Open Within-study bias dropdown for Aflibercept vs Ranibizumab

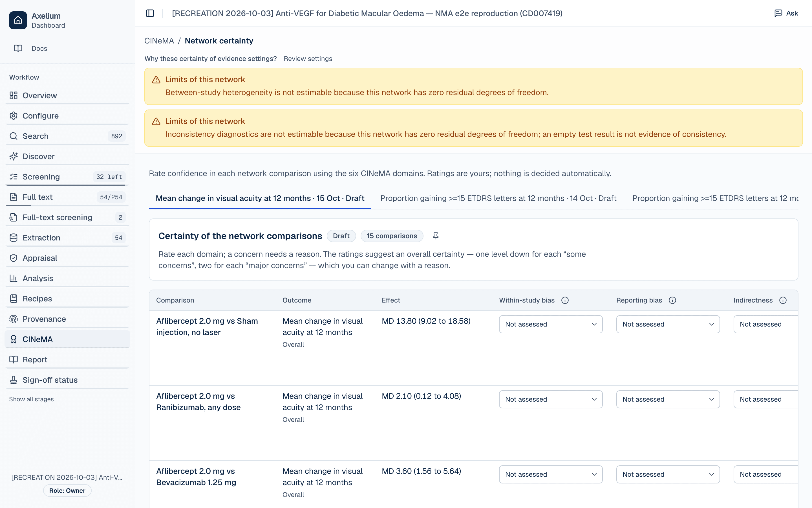click(x=551, y=399)
